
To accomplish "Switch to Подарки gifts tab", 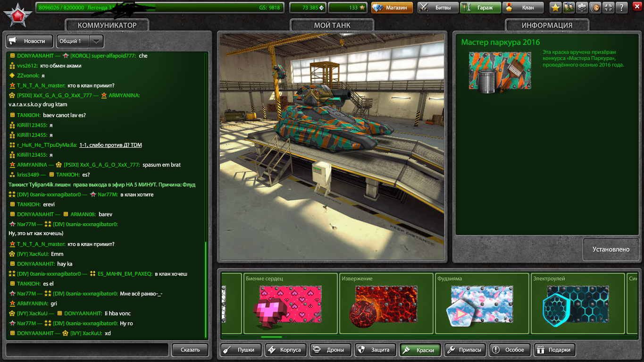I will (x=554, y=350).
